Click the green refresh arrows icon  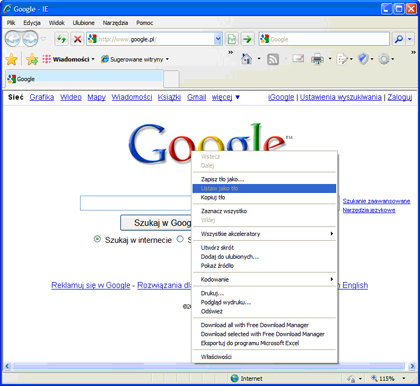pos(61,39)
